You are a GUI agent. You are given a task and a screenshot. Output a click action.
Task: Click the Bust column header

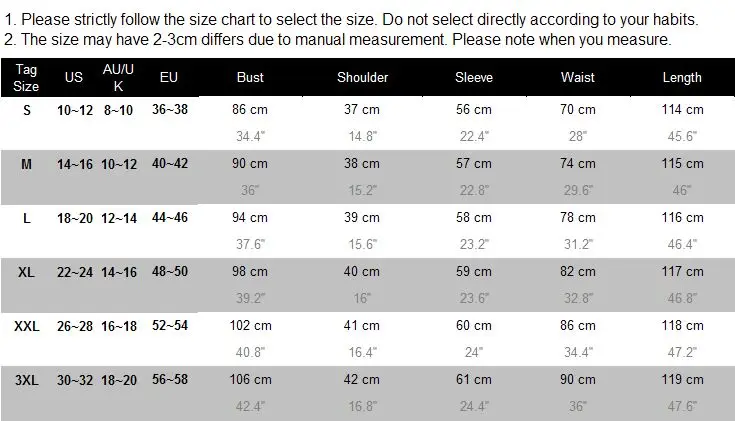click(250, 77)
